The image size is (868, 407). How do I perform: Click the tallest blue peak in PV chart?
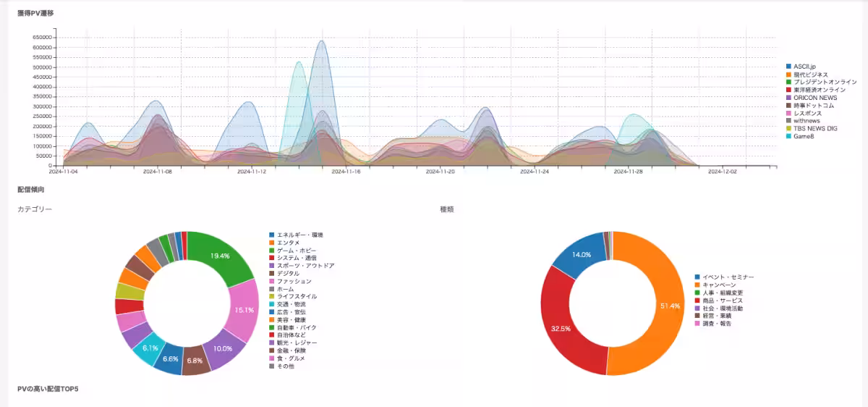coord(321,43)
